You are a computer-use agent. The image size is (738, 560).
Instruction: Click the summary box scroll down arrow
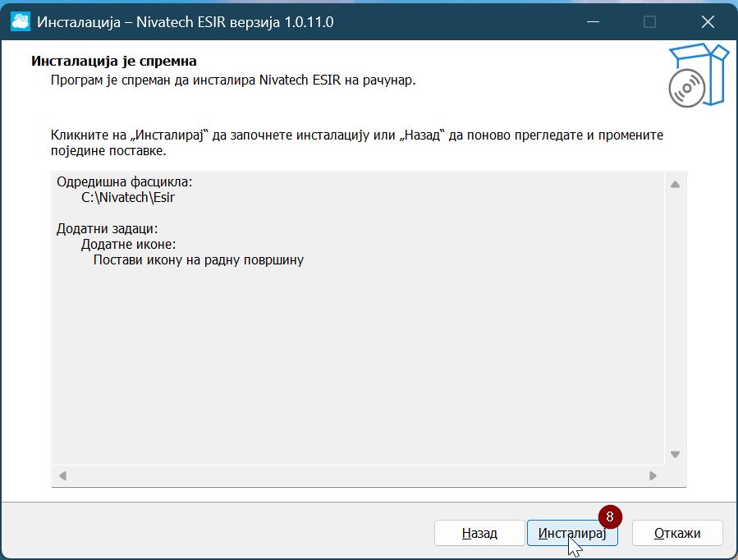675,455
